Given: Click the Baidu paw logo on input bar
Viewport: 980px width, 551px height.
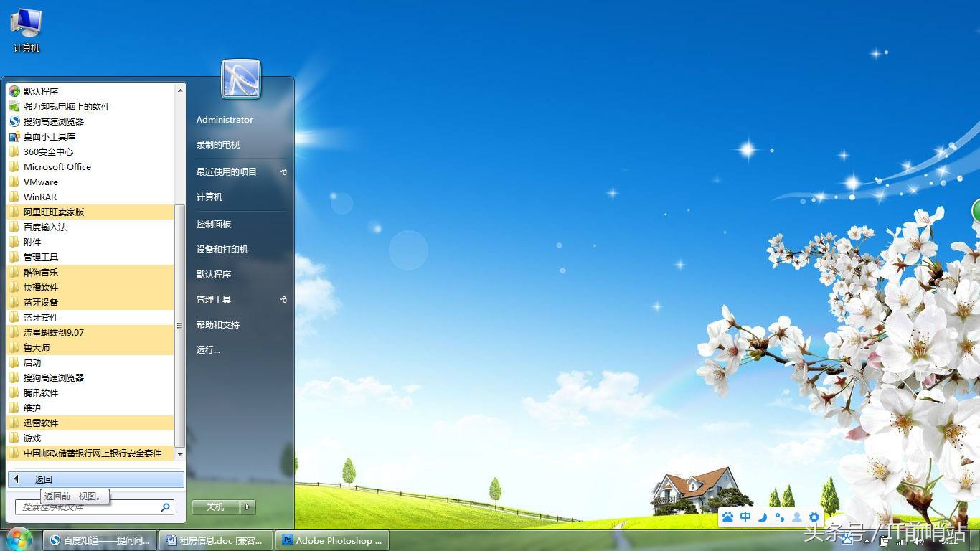Looking at the screenshot, I should pyautogui.click(x=729, y=517).
